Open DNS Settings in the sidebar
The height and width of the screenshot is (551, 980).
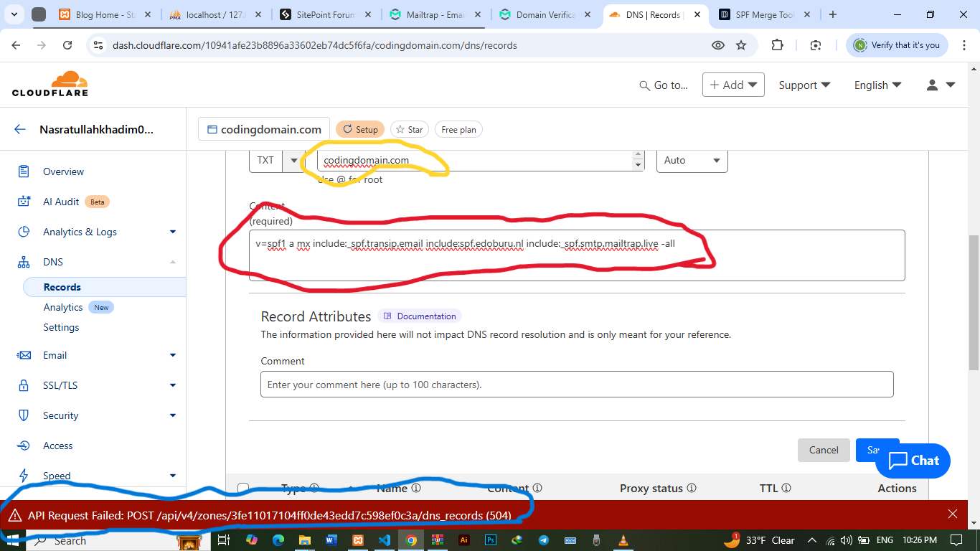coord(61,327)
